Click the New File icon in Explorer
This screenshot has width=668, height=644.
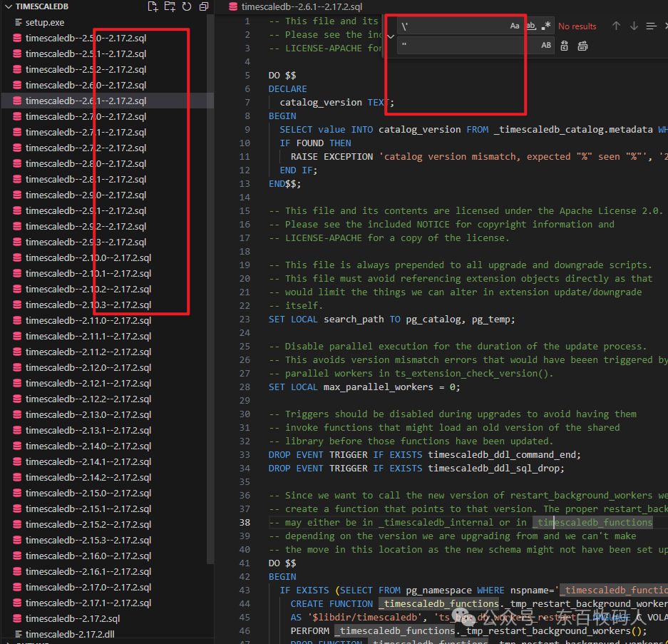click(x=153, y=6)
